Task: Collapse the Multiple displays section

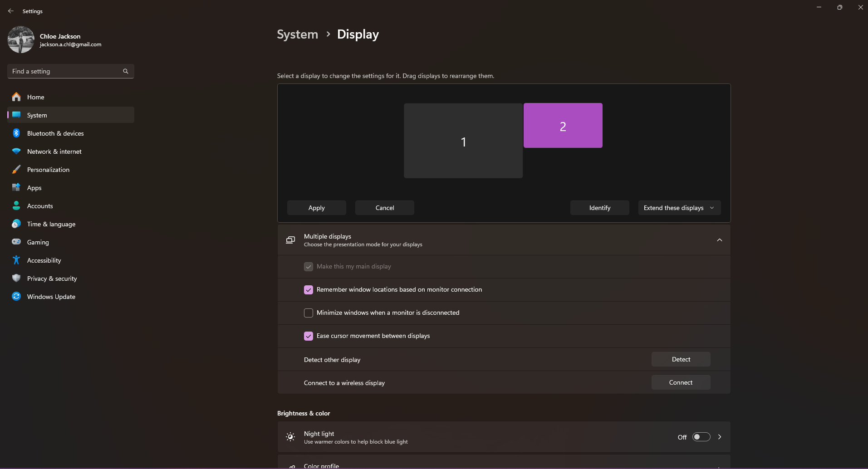Action: (719, 240)
